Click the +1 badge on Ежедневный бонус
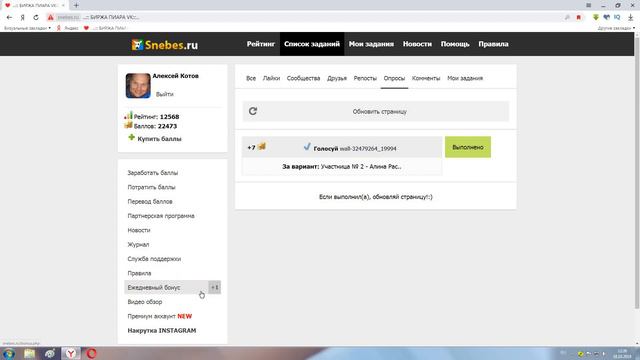This screenshot has height=360, width=640. [214, 287]
